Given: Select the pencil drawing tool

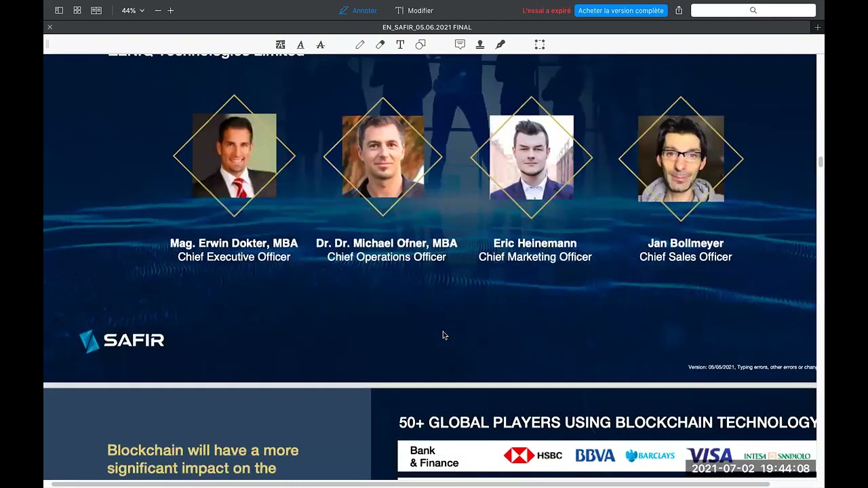Looking at the screenshot, I should tap(360, 45).
